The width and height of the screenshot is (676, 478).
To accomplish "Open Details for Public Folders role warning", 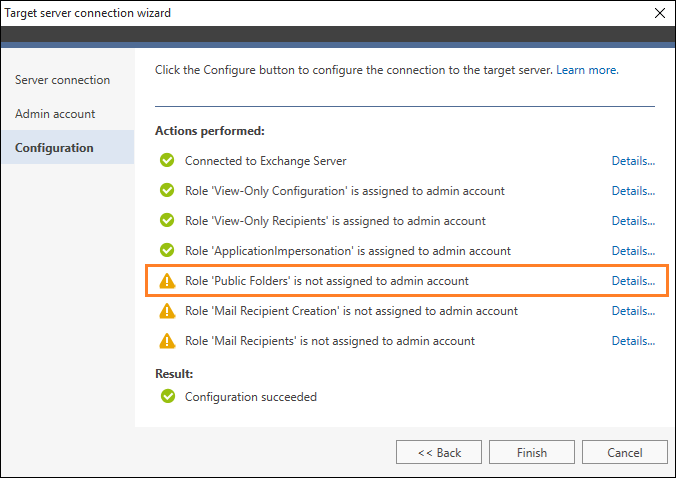I will pos(633,281).
